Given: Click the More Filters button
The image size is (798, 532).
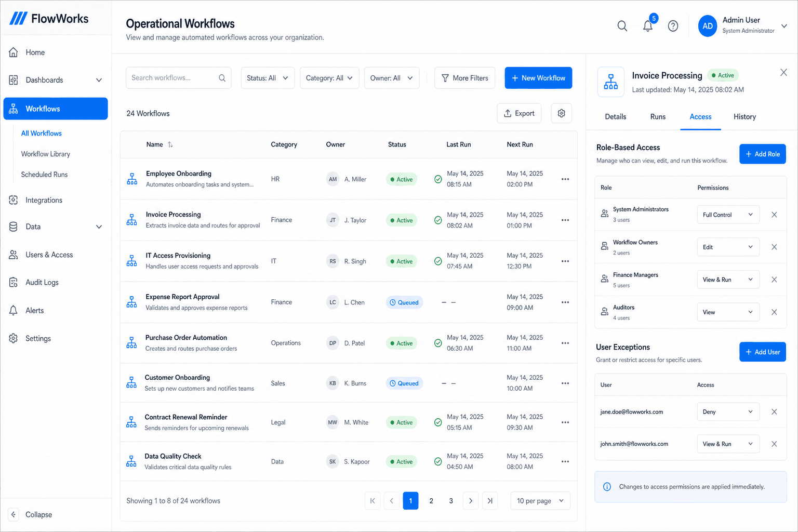Looking at the screenshot, I should click(464, 78).
